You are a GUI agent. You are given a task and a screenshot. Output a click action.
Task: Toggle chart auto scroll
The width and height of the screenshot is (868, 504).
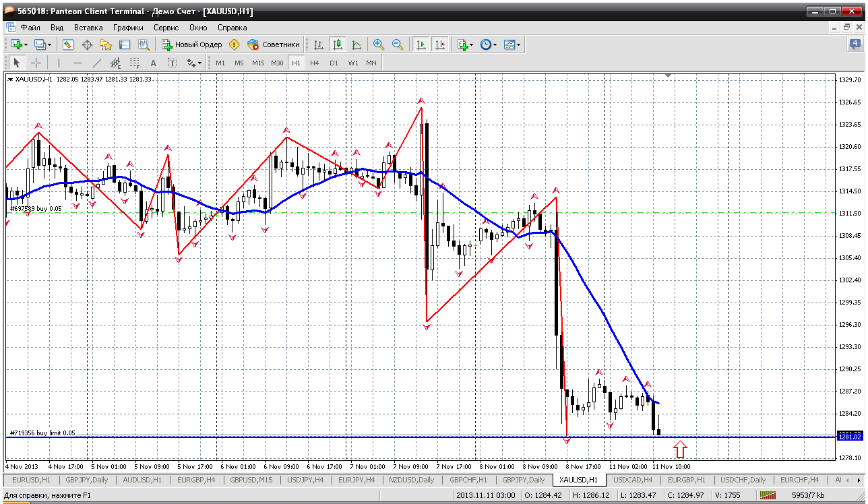[421, 44]
